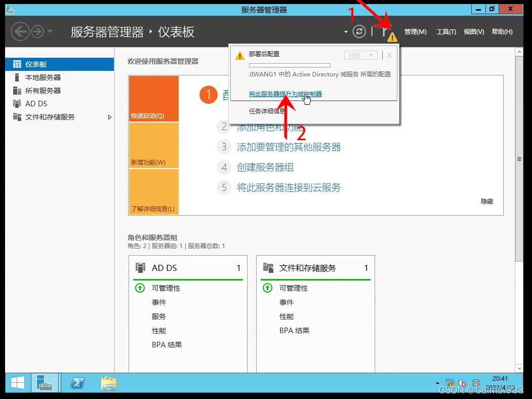The height and width of the screenshot is (399, 532).
Task: Click the network tray icon
Action: tap(450, 383)
